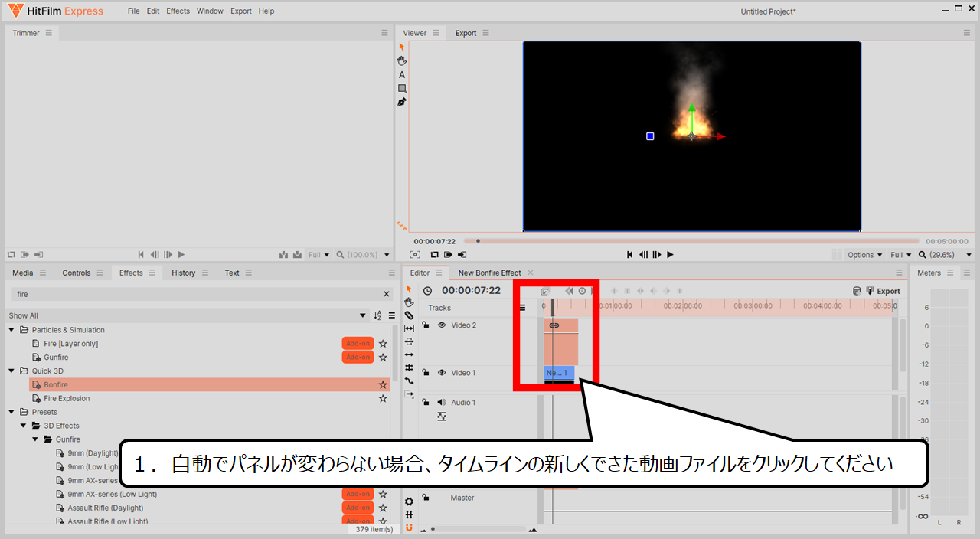Switch to the Text panel tab
The image size is (980, 539).
coord(232,273)
